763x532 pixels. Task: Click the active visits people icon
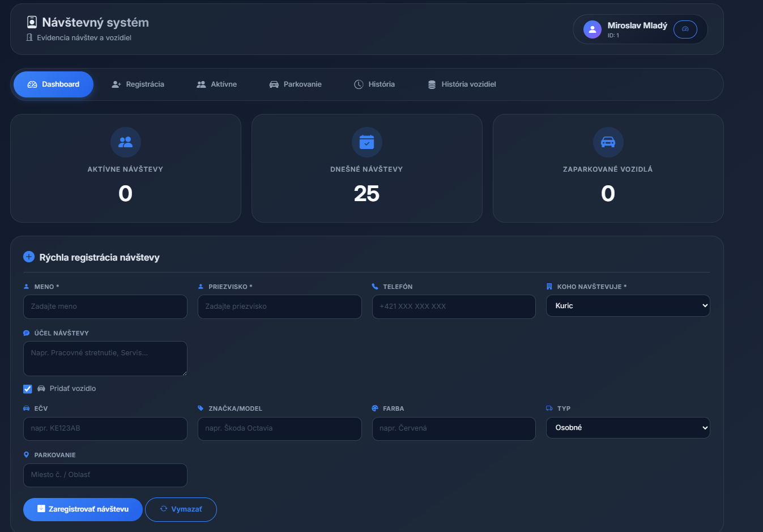click(125, 142)
